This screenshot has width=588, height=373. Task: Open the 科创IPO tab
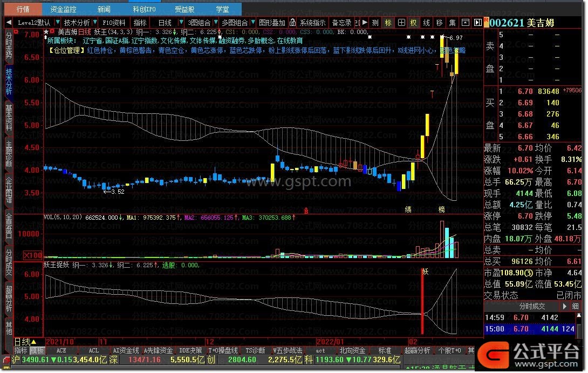(144, 9)
